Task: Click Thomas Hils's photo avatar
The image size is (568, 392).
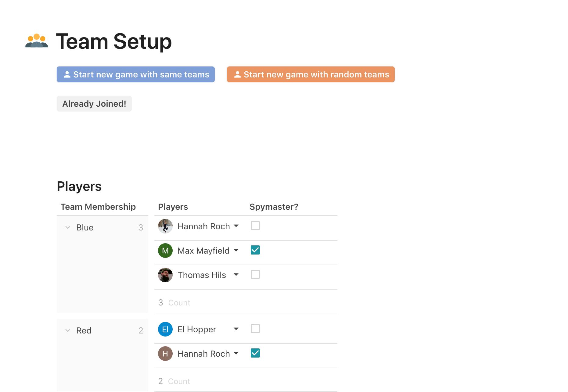Action: coord(165,275)
